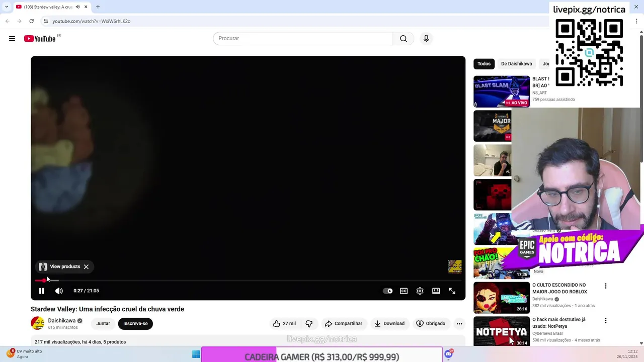Screen dimensions: 644x362
Task: Toggle the autoplay switch in player
Action: 387,291
